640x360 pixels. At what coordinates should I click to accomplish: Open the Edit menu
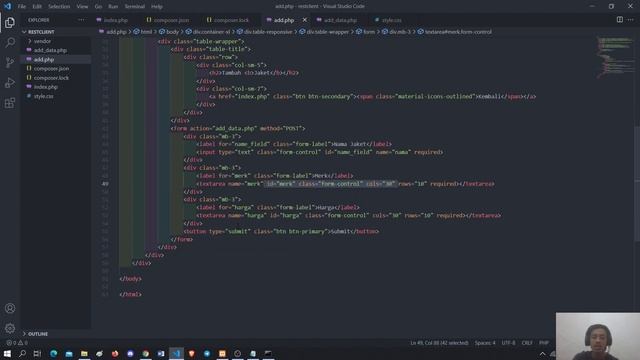point(37,7)
